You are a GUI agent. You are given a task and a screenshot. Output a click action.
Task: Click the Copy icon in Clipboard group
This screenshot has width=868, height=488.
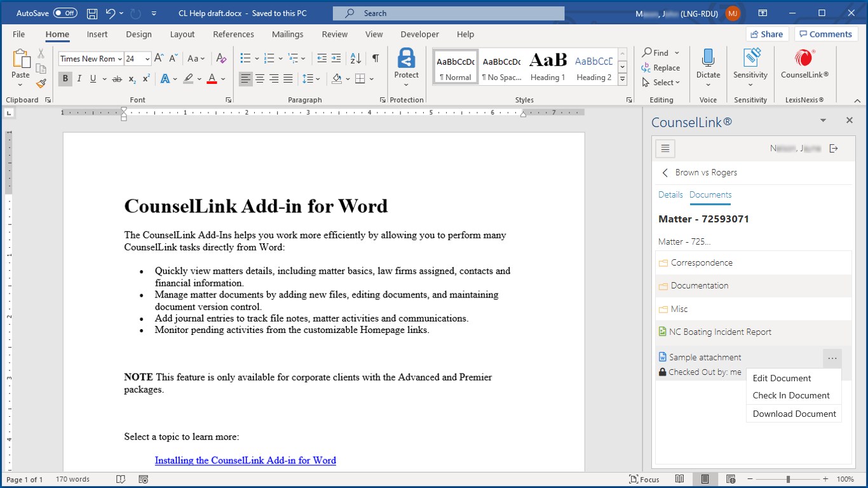pyautogui.click(x=41, y=69)
